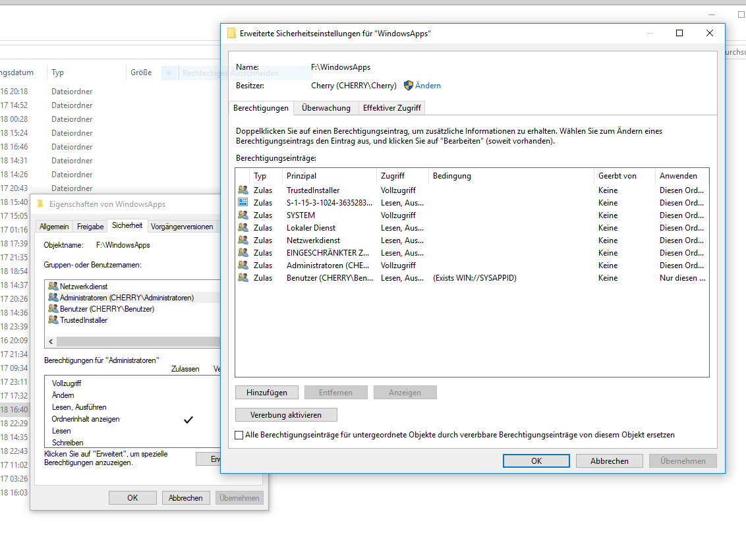
Task: Click the group icon of EINGESCHRÄNKTER Z... entry
Action: coord(243,252)
